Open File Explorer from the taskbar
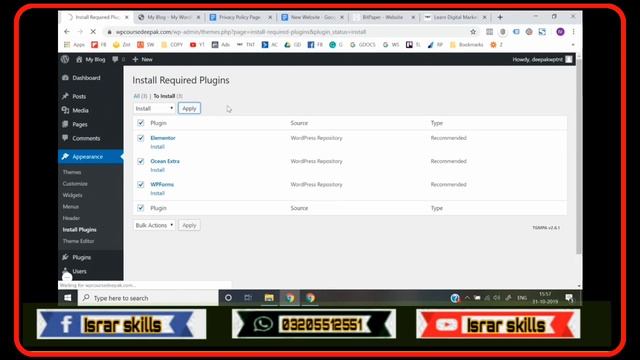This screenshot has height=360, width=640. (269, 298)
